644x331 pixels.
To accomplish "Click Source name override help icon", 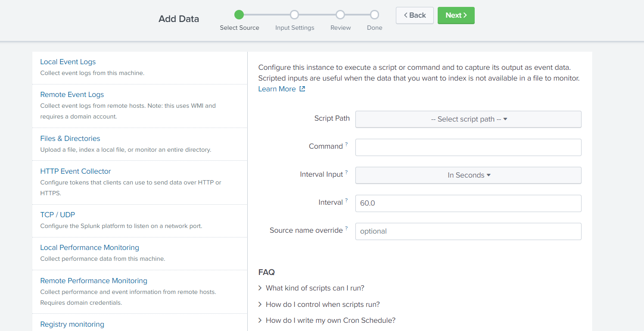I will 346,228.
